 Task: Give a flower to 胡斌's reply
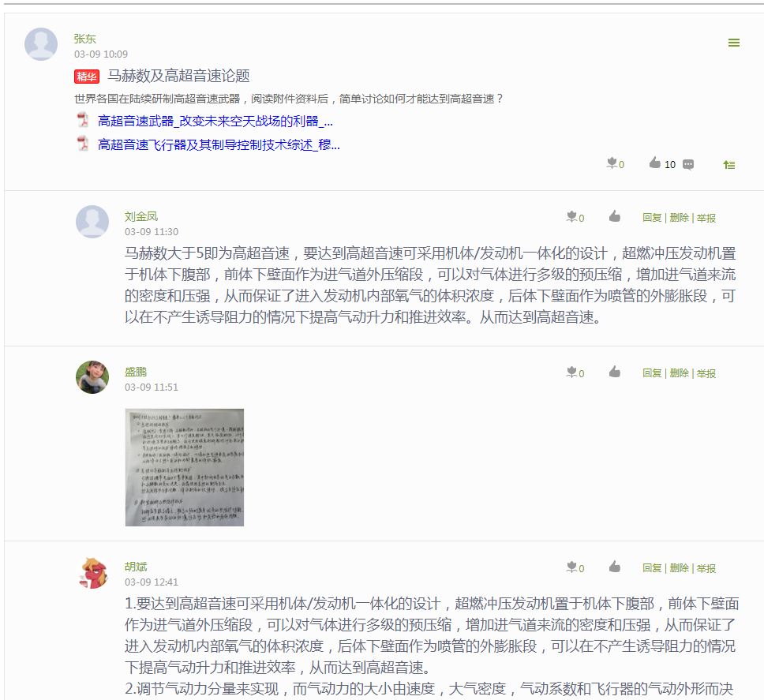(x=571, y=567)
